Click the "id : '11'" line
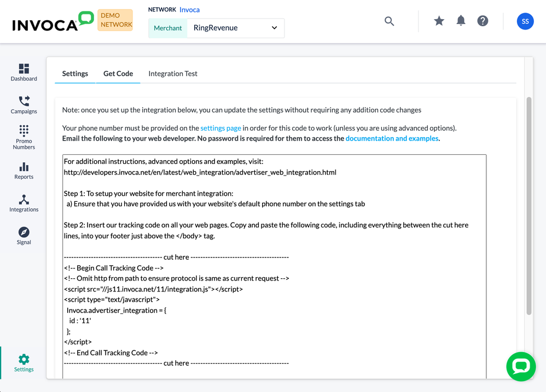 click(x=80, y=321)
